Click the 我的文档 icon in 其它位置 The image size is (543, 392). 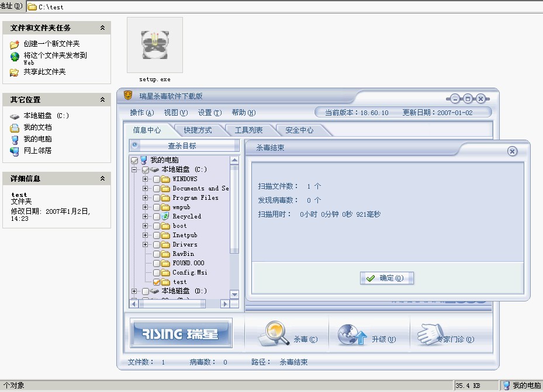(x=15, y=128)
